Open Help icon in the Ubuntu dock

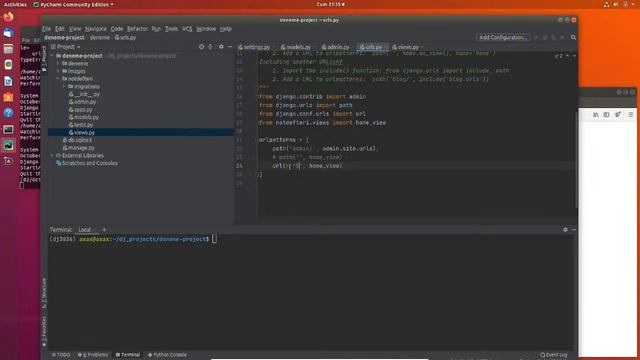click(x=8, y=113)
